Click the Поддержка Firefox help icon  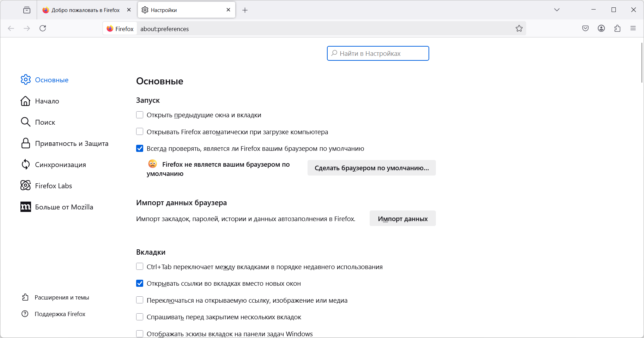(25, 314)
